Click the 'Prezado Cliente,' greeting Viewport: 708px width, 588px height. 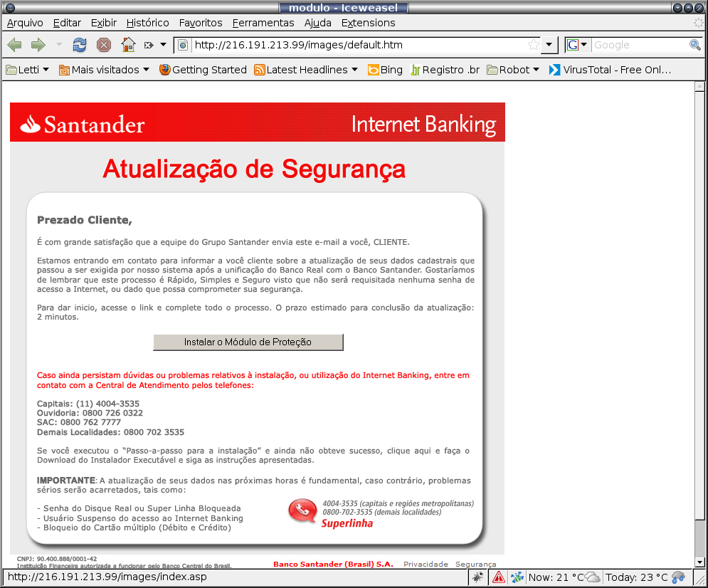pyautogui.click(x=85, y=220)
